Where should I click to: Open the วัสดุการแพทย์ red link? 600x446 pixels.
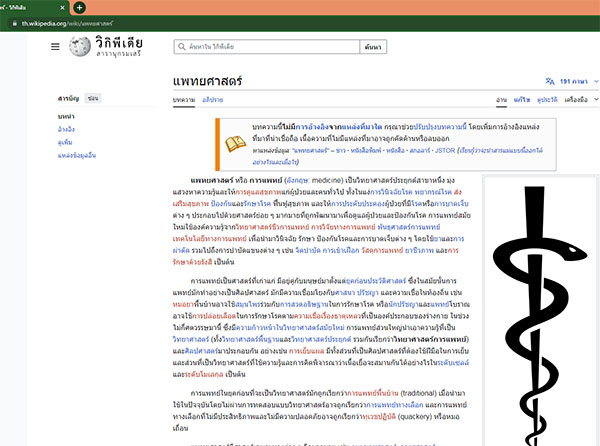[382, 251]
